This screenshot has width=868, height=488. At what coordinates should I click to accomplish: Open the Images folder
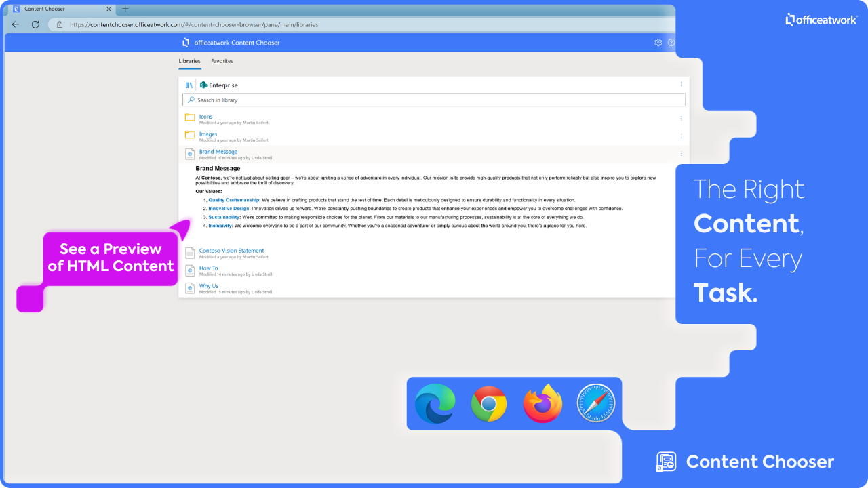[x=208, y=134]
